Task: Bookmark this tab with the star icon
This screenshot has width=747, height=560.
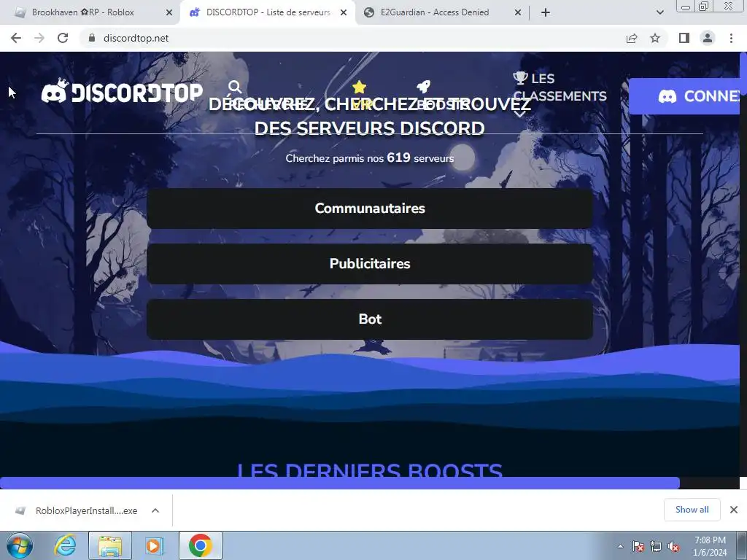Action: (655, 38)
